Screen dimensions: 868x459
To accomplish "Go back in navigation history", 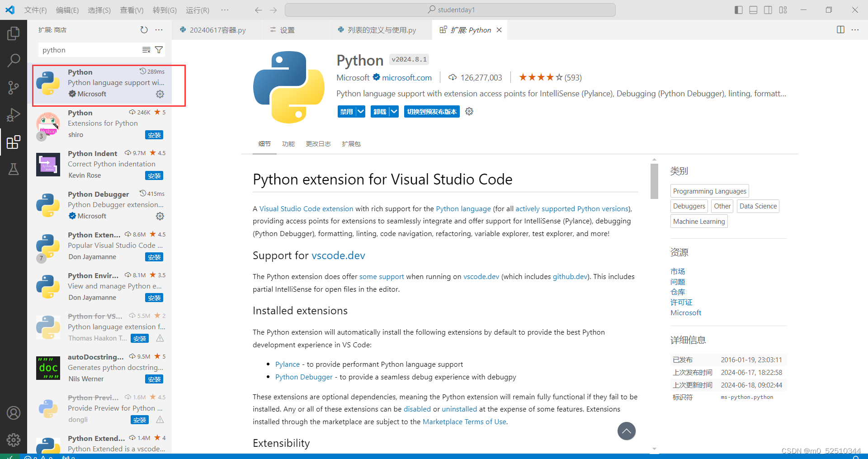I will 258,10.
